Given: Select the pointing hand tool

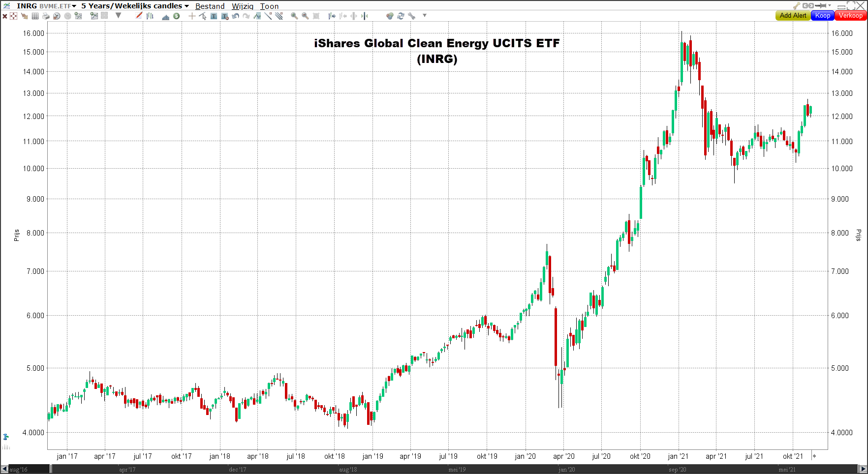Looking at the screenshot, I should coord(24,16).
